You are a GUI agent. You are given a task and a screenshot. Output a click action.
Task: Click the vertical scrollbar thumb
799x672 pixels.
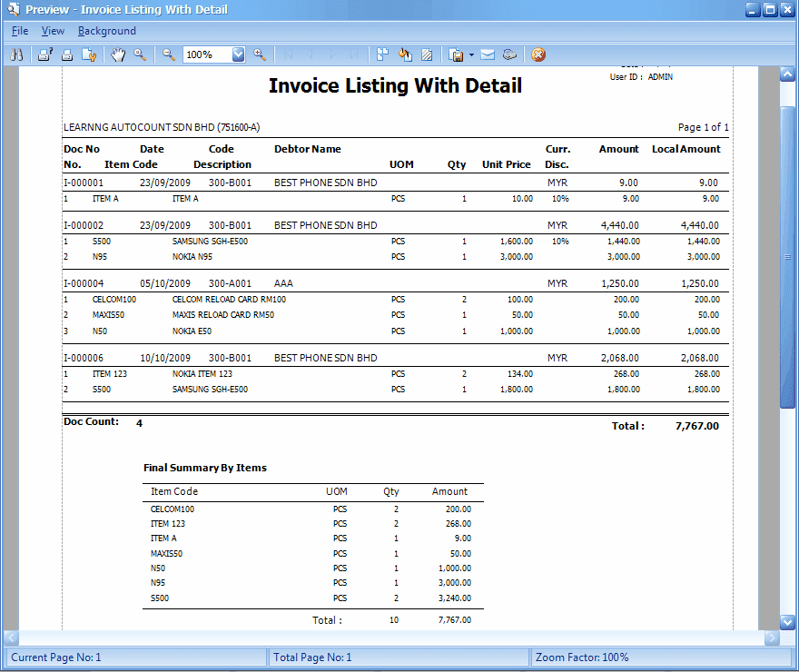tap(787, 257)
